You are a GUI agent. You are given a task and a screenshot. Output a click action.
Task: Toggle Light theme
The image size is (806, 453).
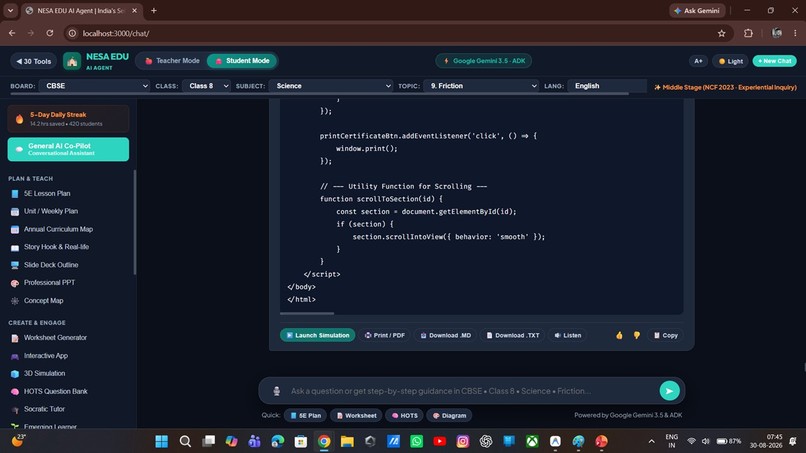click(730, 61)
